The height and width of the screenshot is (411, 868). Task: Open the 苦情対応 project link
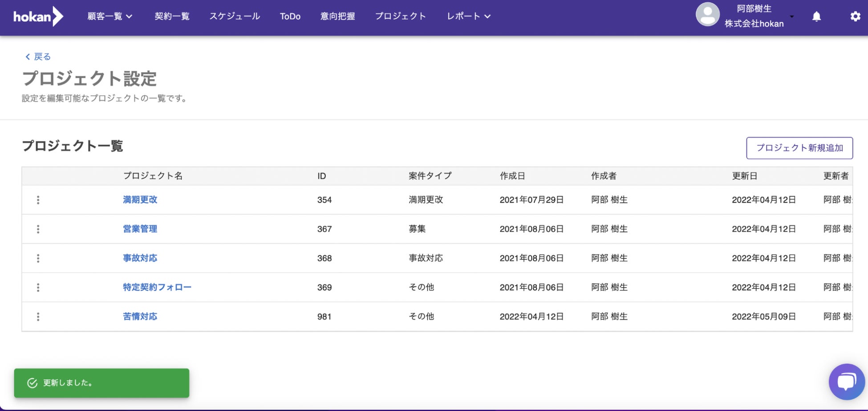coord(140,317)
